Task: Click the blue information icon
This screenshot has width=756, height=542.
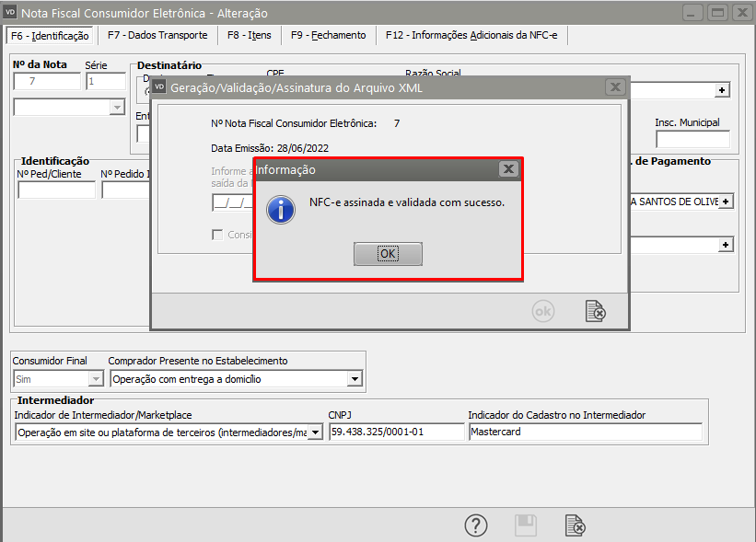Action: tap(281, 210)
